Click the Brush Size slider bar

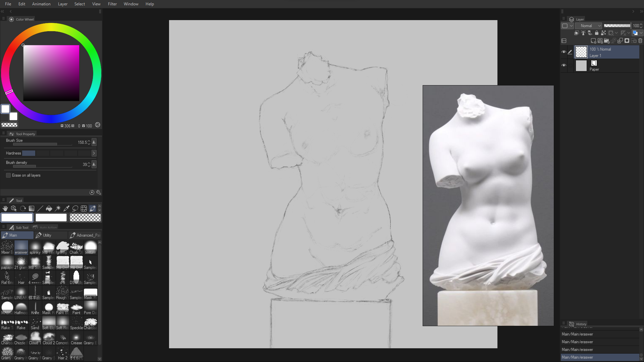tap(43, 144)
